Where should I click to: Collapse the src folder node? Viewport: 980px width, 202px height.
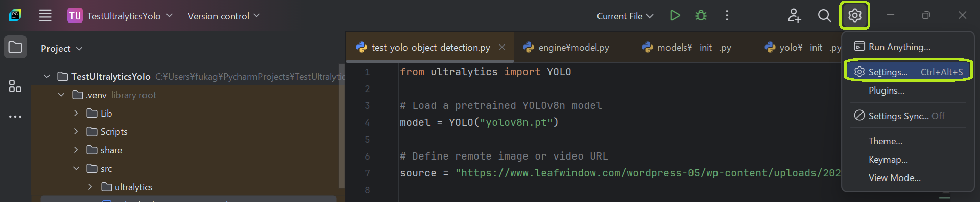(x=76, y=168)
